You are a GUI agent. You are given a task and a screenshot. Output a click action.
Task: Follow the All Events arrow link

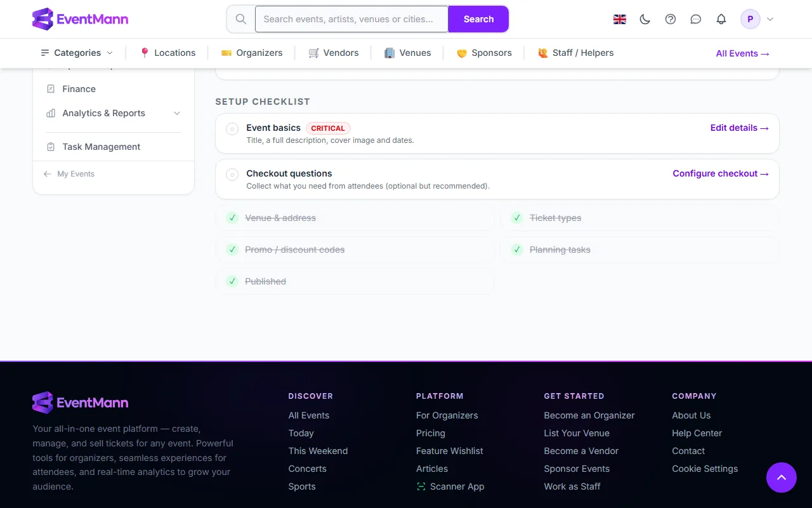743,53
